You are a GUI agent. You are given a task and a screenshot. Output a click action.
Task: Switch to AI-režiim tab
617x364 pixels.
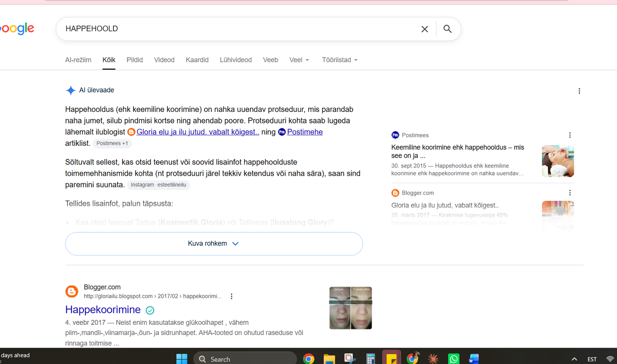(x=78, y=60)
